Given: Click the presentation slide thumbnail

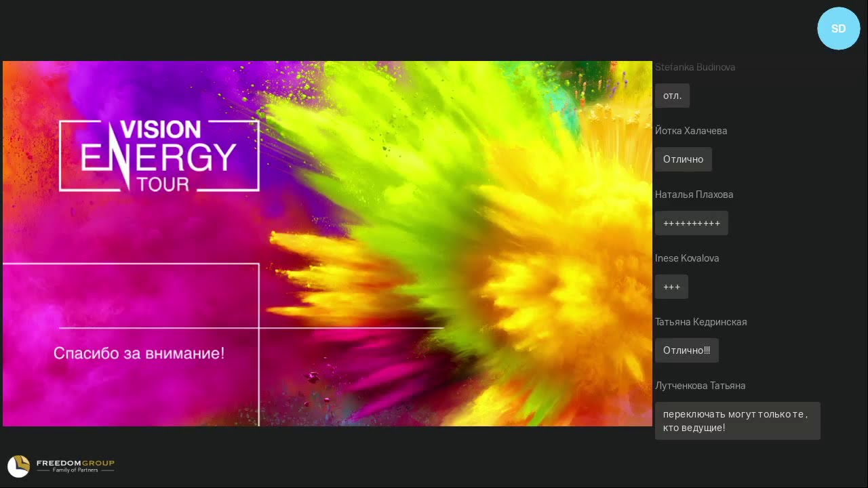Looking at the screenshot, I should coord(328,243).
